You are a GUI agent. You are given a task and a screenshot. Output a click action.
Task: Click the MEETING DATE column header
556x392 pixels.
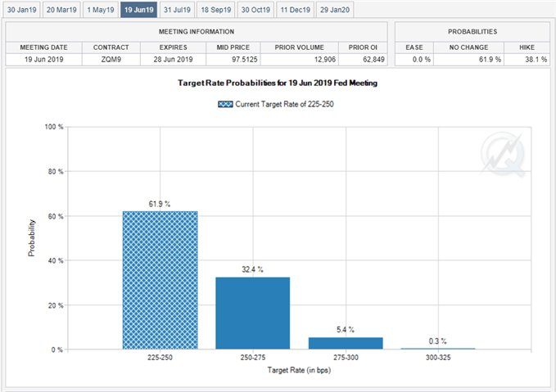pos(43,47)
